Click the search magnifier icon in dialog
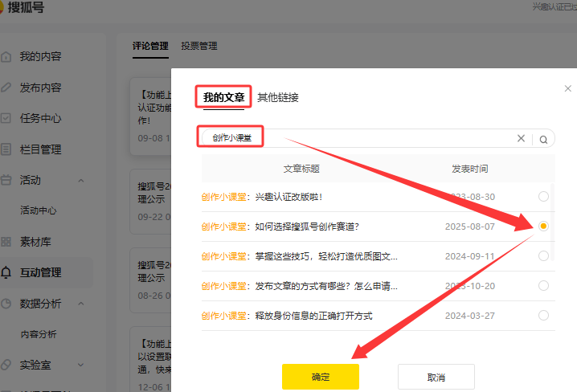 click(x=543, y=140)
